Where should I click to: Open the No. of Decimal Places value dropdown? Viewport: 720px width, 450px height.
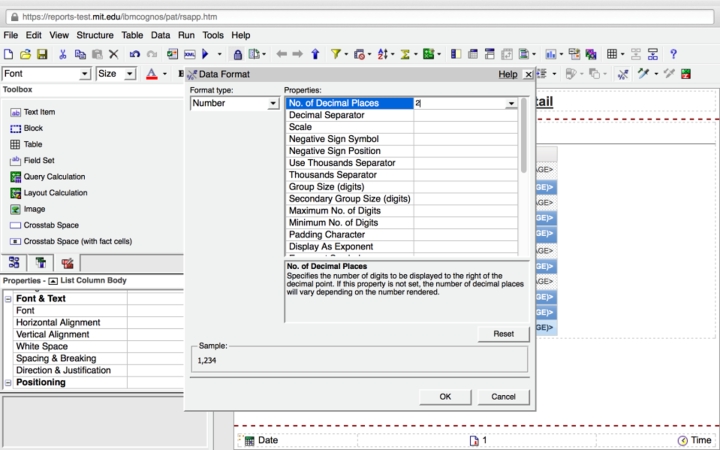511,103
